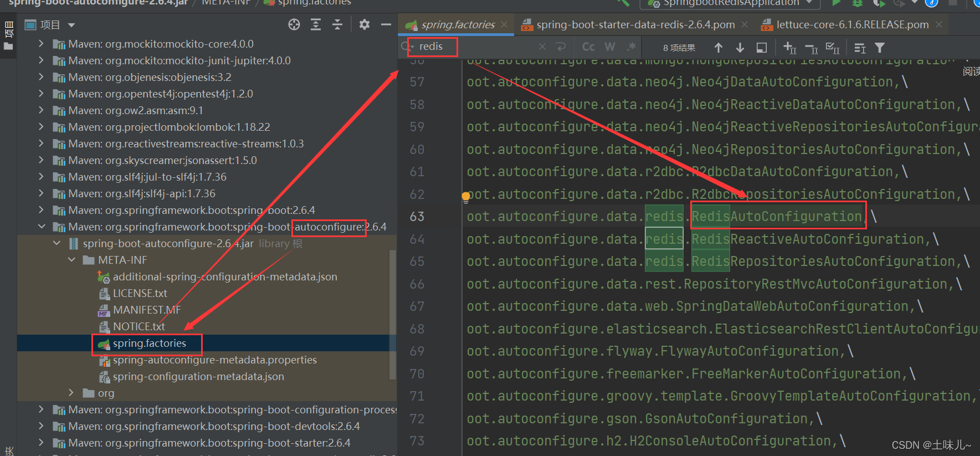
Task: Unselect occurrence in find bar
Action: tap(811, 48)
